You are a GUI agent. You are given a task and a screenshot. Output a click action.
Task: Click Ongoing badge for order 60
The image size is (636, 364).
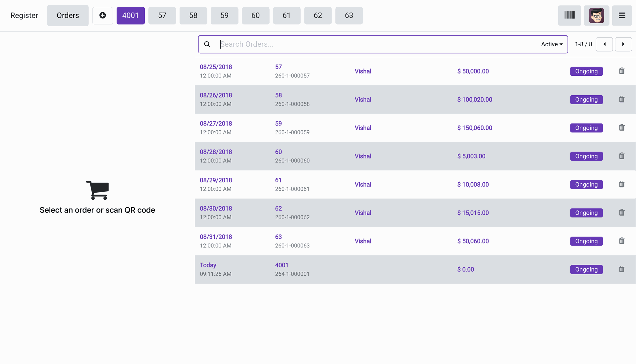(586, 156)
